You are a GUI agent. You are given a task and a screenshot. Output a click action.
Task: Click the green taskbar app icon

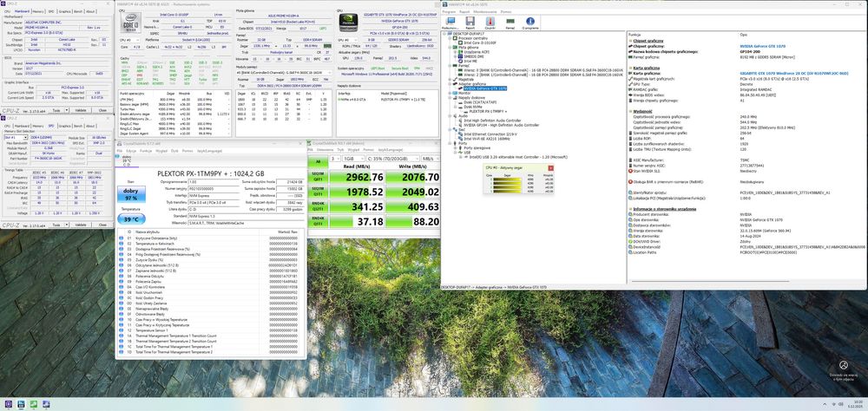pos(34,404)
